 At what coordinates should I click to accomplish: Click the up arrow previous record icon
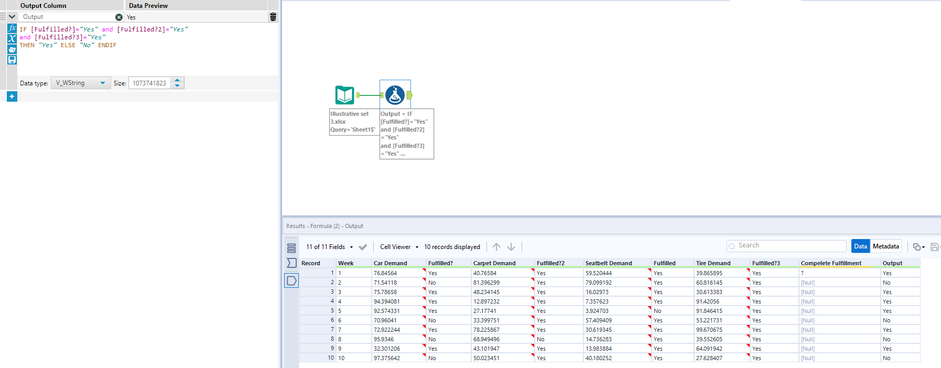coord(496,247)
